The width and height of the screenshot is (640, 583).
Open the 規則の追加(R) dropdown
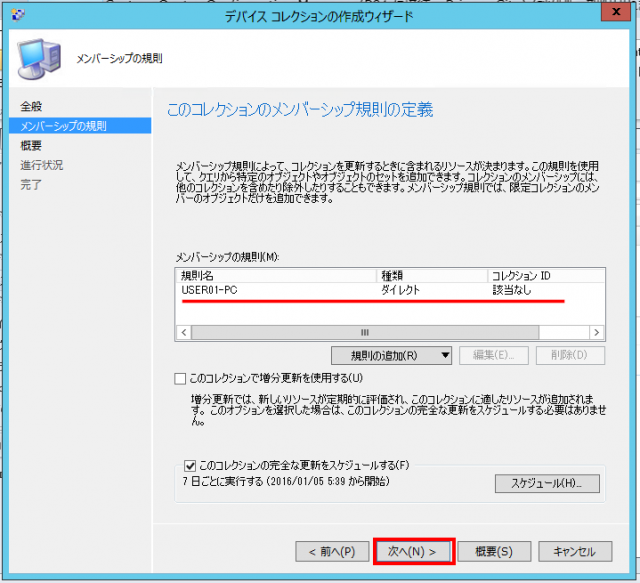[x=391, y=355]
